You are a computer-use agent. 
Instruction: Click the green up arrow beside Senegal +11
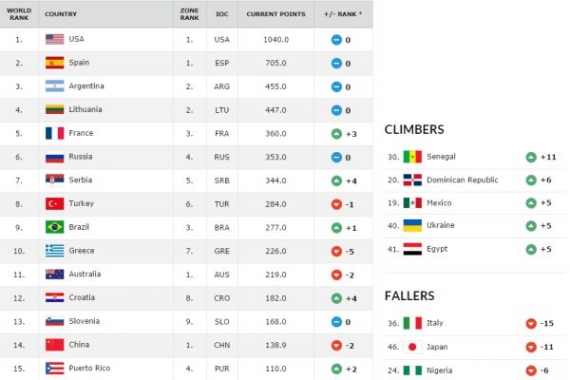pyautogui.click(x=531, y=157)
